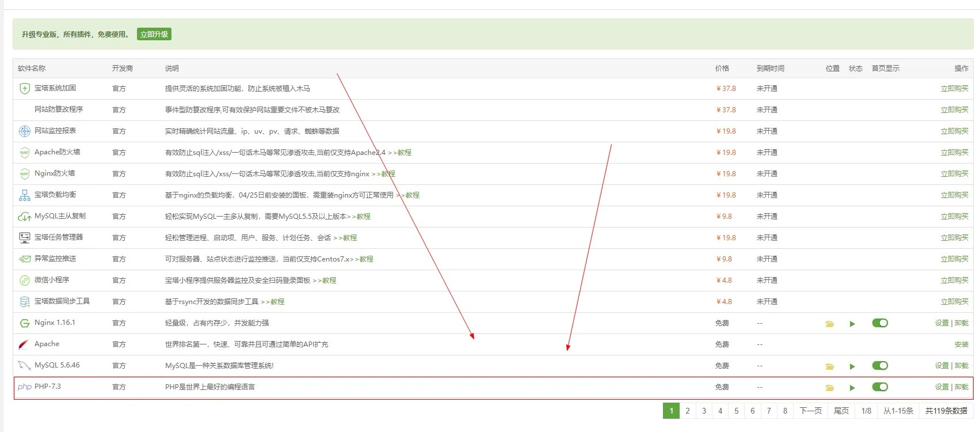Click the running status arrow for Nginx
This screenshot has height=432, width=980.
click(x=852, y=324)
